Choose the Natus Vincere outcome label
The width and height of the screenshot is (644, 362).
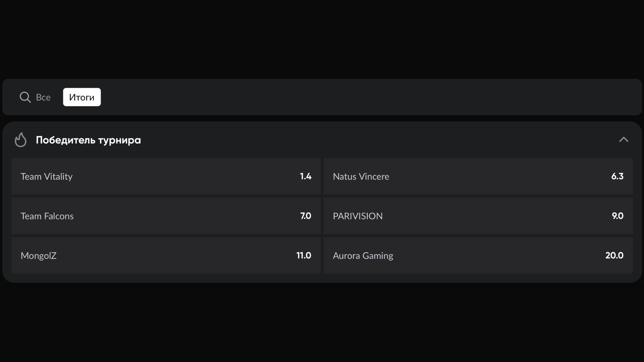pyautogui.click(x=361, y=177)
